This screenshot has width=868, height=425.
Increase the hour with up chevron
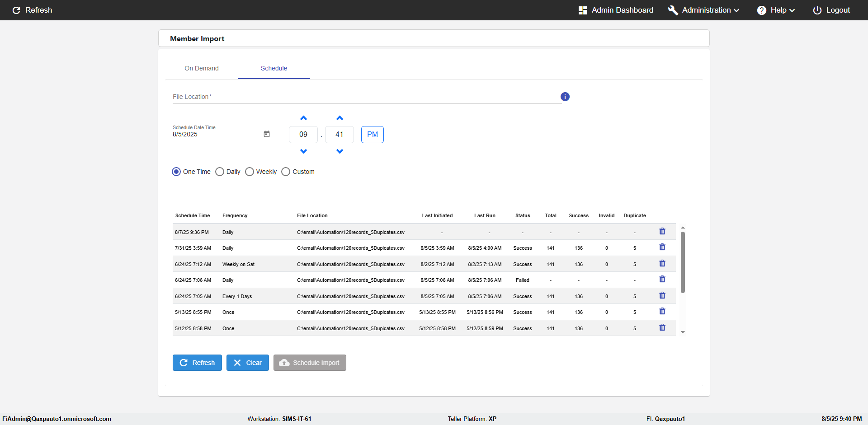point(303,118)
